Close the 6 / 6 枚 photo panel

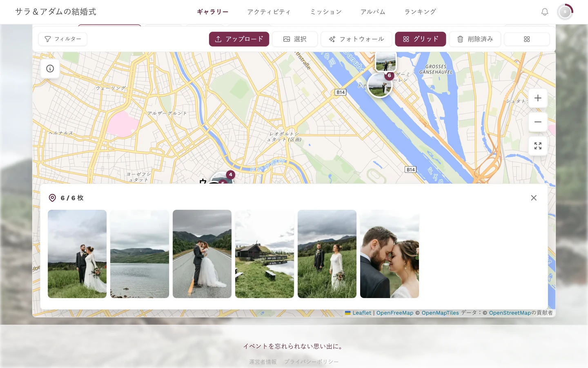tap(534, 198)
